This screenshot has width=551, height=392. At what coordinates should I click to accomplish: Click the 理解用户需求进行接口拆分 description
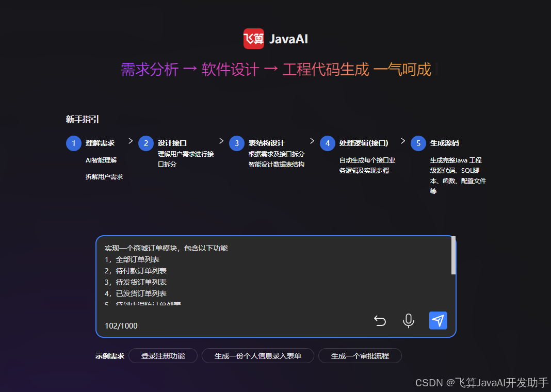186,159
